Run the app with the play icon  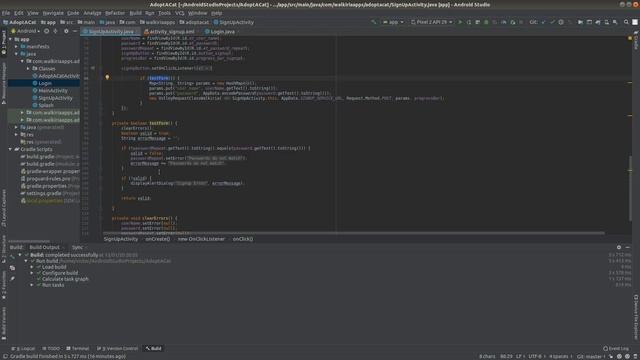pos(460,22)
